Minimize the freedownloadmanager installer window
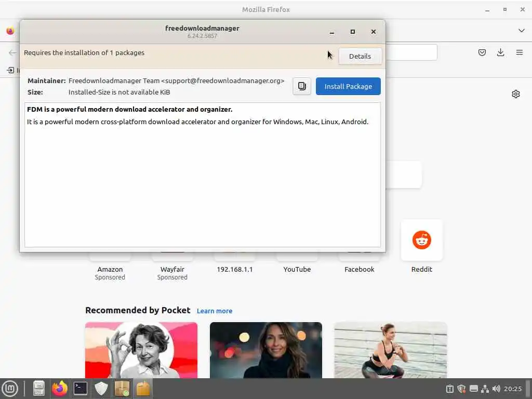 332,32
